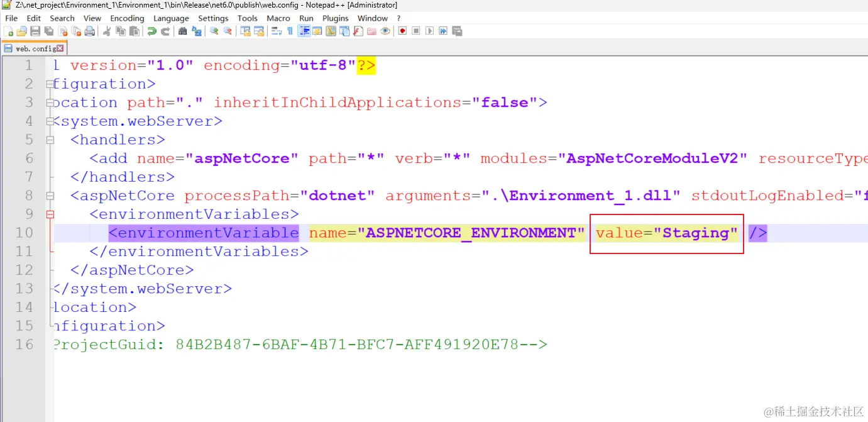Screen dimensions: 868x422
Task: Click the "Staging" attribute value
Action: point(696,233)
